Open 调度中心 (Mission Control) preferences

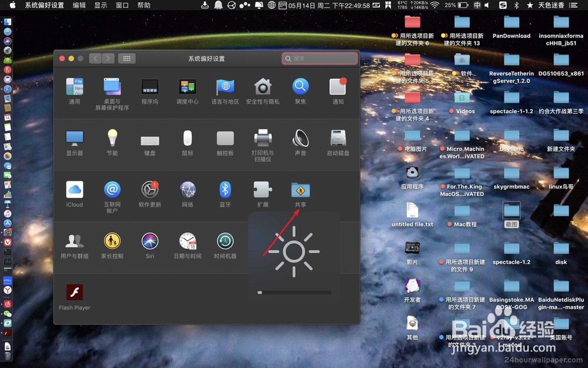coord(187,87)
